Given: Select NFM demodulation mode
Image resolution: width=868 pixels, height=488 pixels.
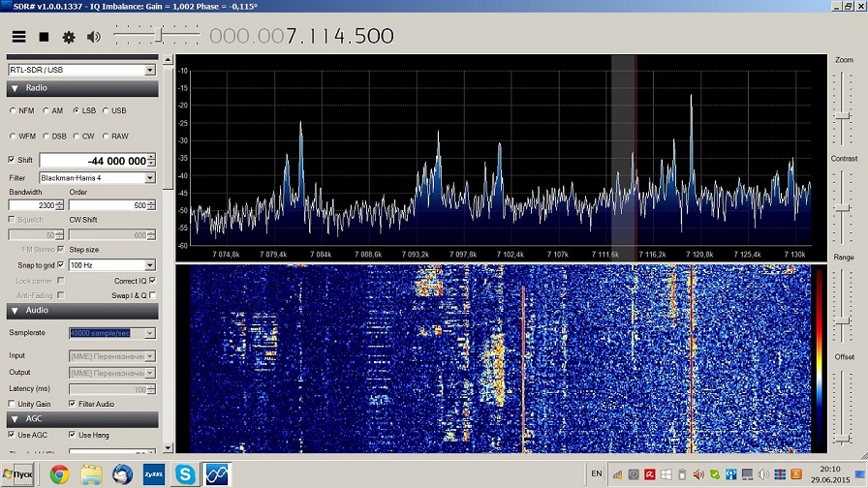Looking at the screenshot, I should pyautogui.click(x=13, y=110).
